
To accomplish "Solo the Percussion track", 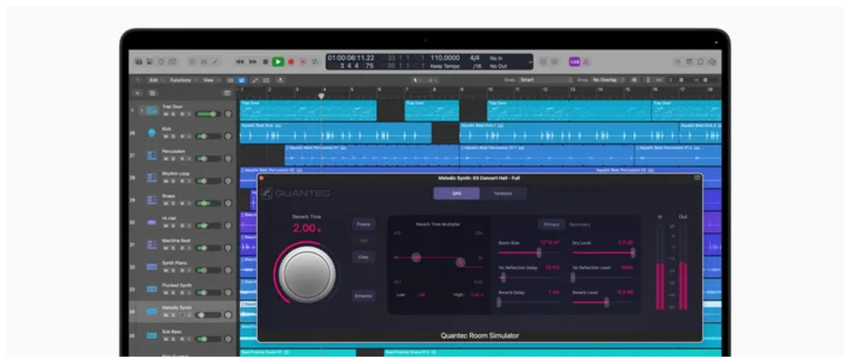I will [173, 158].
